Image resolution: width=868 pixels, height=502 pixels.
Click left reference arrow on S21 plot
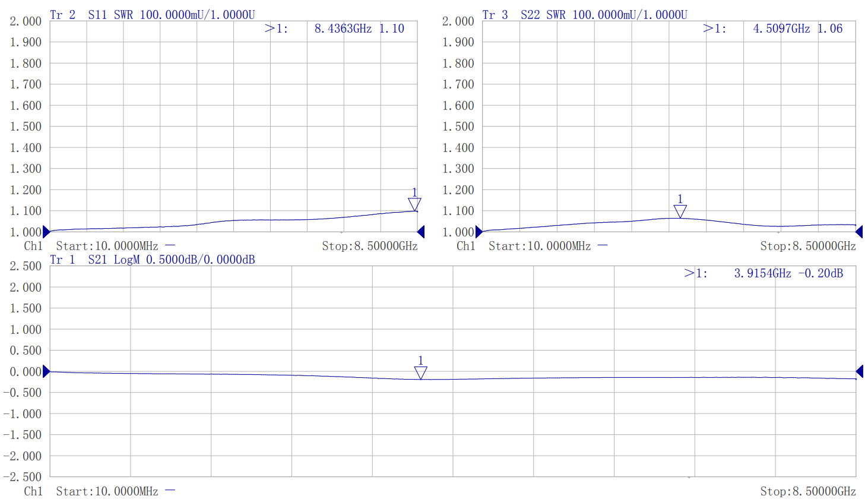(x=46, y=372)
